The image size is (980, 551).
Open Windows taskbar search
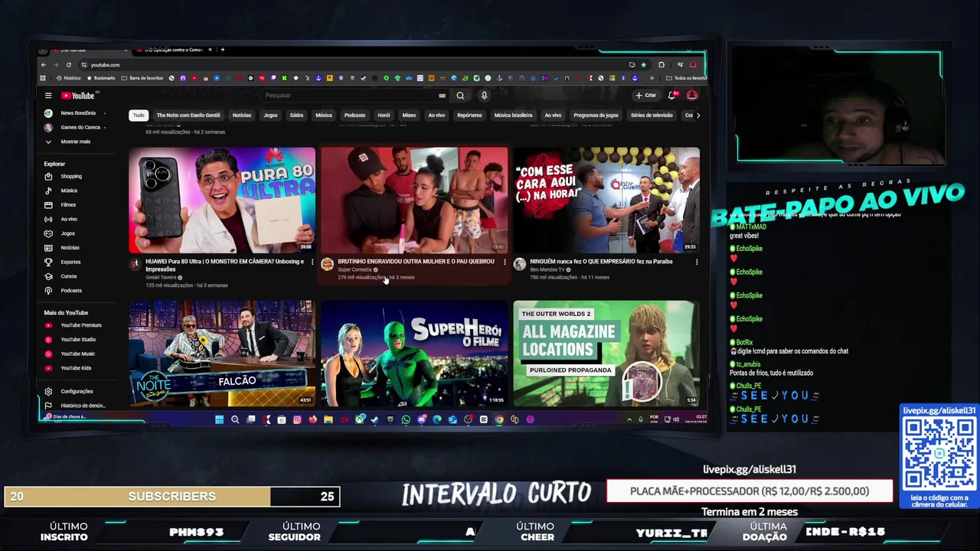[x=235, y=419]
